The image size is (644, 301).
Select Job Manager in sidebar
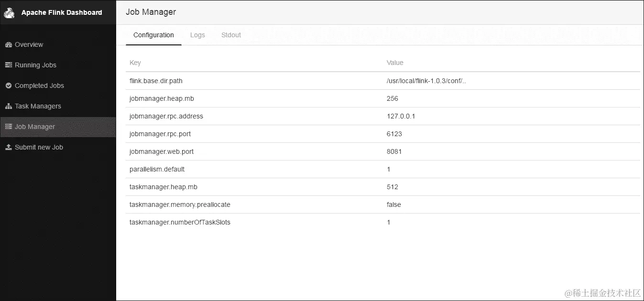(x=58, y=127)
